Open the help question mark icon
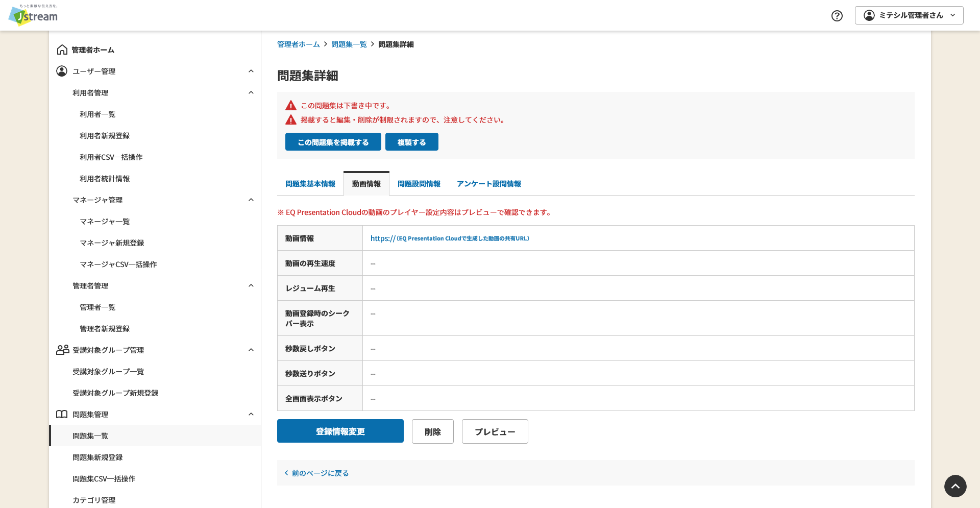The width and height of the screenshot is (980, 508). click(x=837, y=16)
